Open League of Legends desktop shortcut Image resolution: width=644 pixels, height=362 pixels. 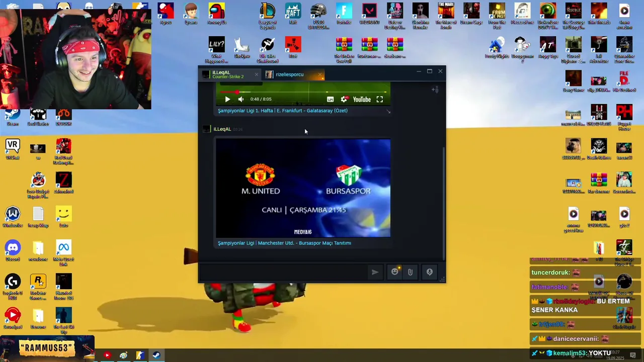(268, 16)
